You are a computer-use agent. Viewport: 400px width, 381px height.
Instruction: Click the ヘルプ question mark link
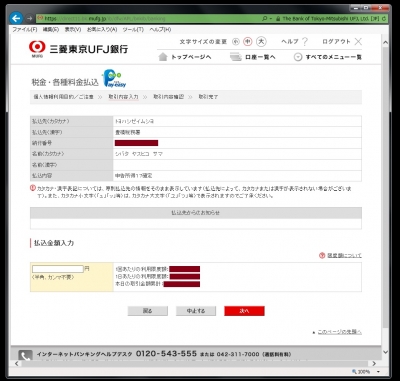pos(295,42)
